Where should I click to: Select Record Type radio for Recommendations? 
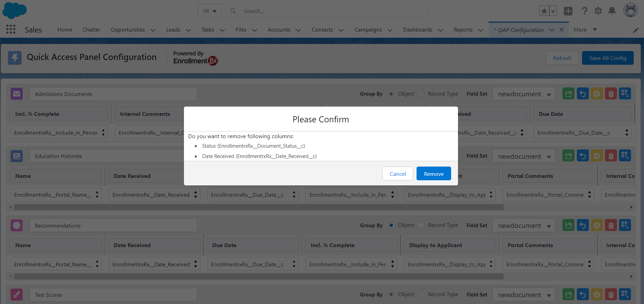point(421,225)
